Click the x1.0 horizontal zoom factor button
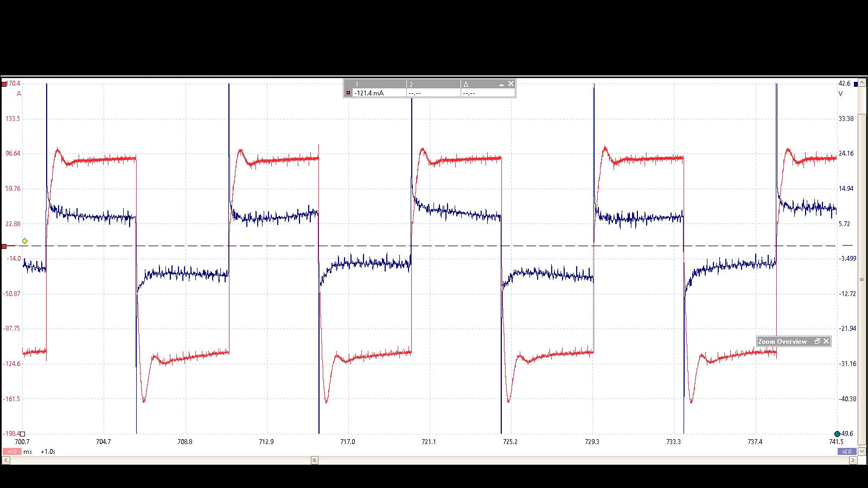The image size is (868, 488). [12, 451]
